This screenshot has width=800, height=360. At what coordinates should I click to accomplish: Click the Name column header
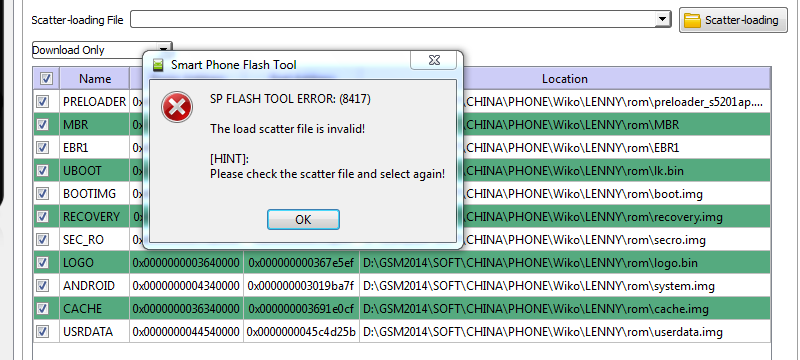click(95, 79)
